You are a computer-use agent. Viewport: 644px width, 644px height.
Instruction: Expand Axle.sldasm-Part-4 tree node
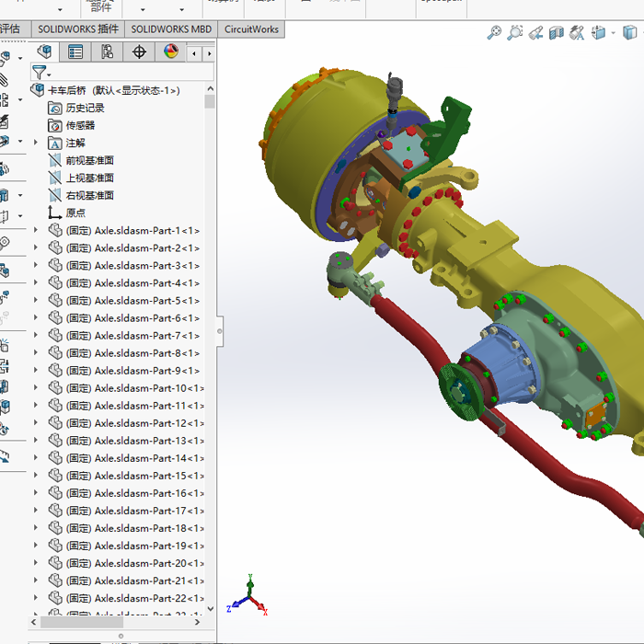point(36,282)
